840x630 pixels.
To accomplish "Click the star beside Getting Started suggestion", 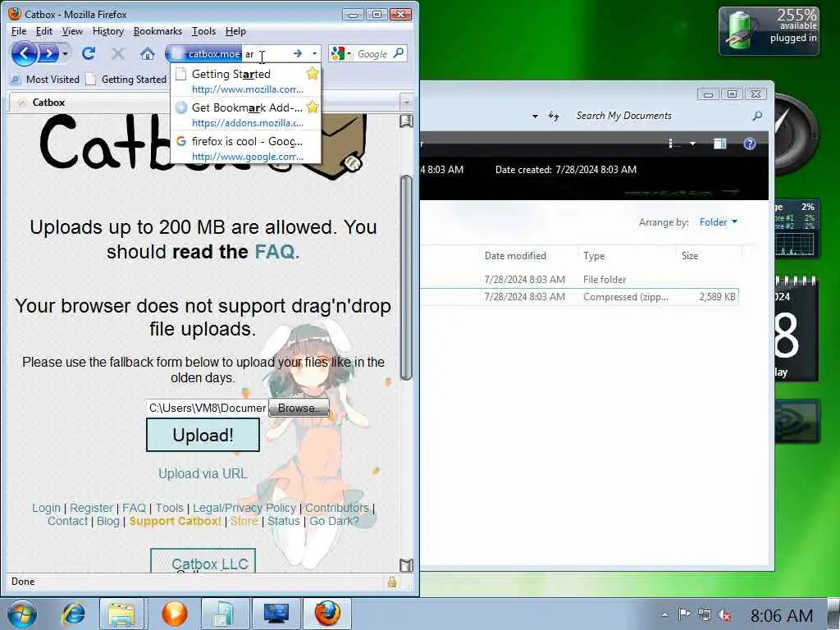I will pos(313,73).
